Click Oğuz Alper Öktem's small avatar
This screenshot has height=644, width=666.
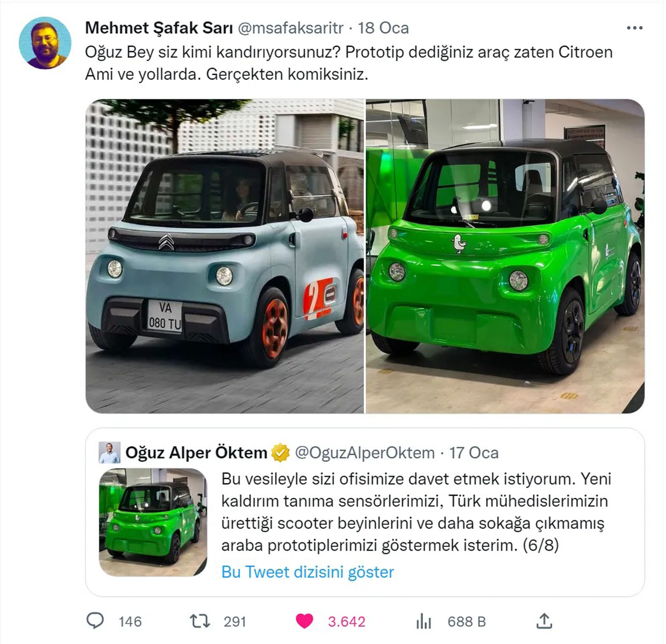(110, 452)
